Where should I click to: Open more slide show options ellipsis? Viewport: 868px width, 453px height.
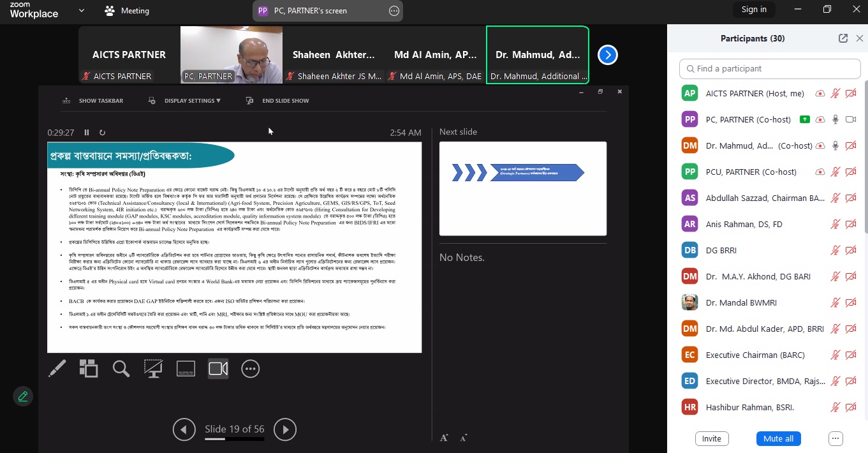click(251, 368)
